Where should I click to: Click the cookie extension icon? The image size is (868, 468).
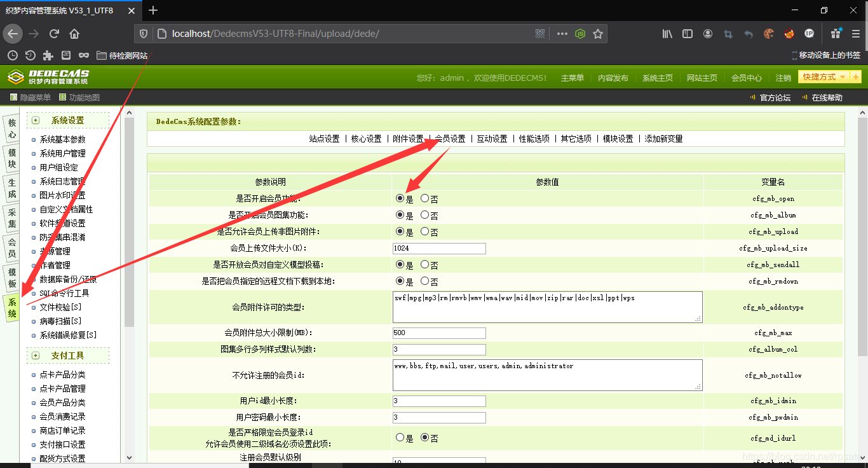(769, 34)
